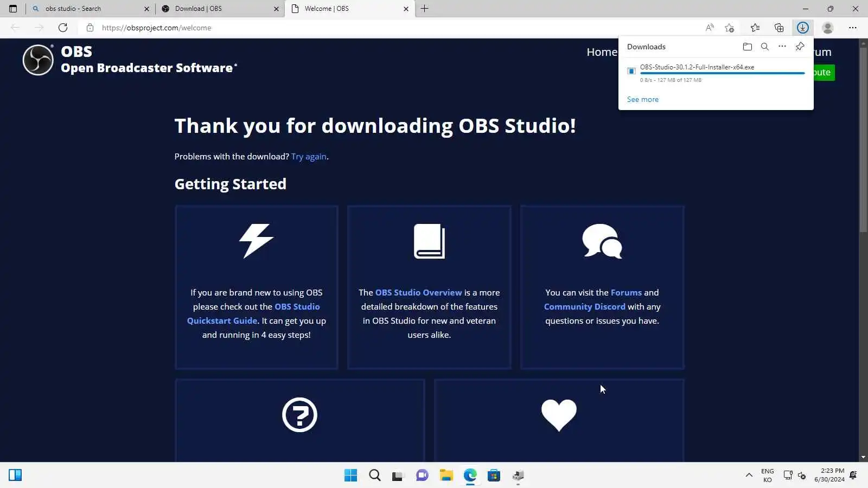This screenshot has height=488, width=868.
Task: Go to Home in site navigation
Action: (602, 52)
